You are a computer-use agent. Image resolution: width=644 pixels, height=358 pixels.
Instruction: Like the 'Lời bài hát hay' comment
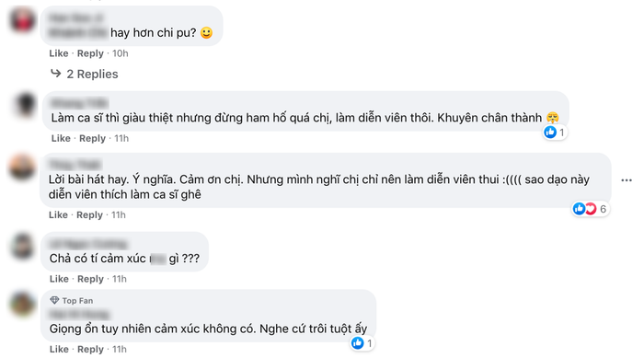tap(58, 214)
